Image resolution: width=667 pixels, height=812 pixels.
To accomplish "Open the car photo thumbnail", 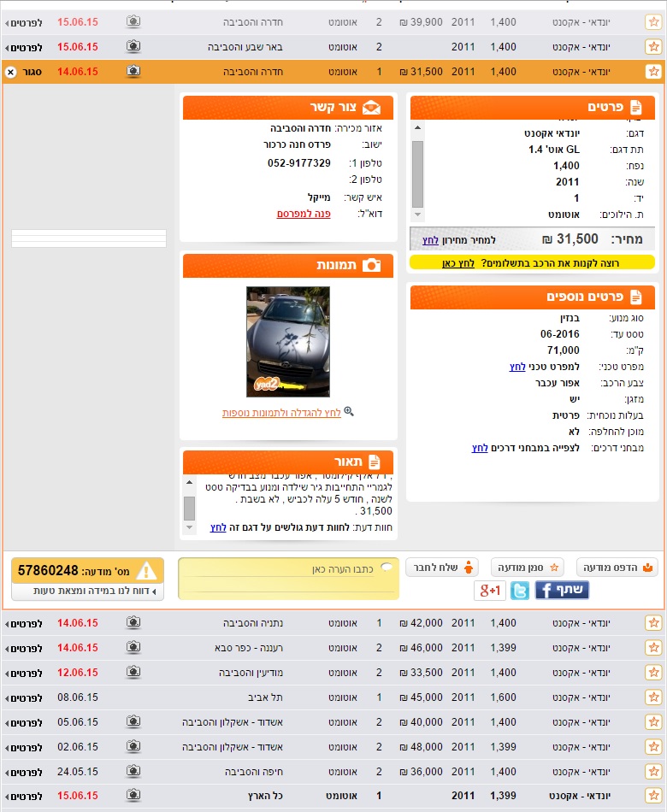I will [288, 342].
